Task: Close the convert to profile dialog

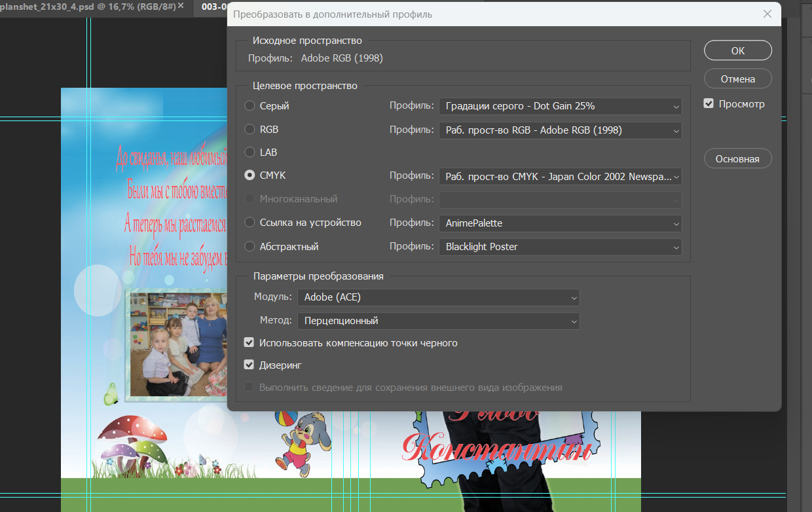Action: [x=767, y=14]
